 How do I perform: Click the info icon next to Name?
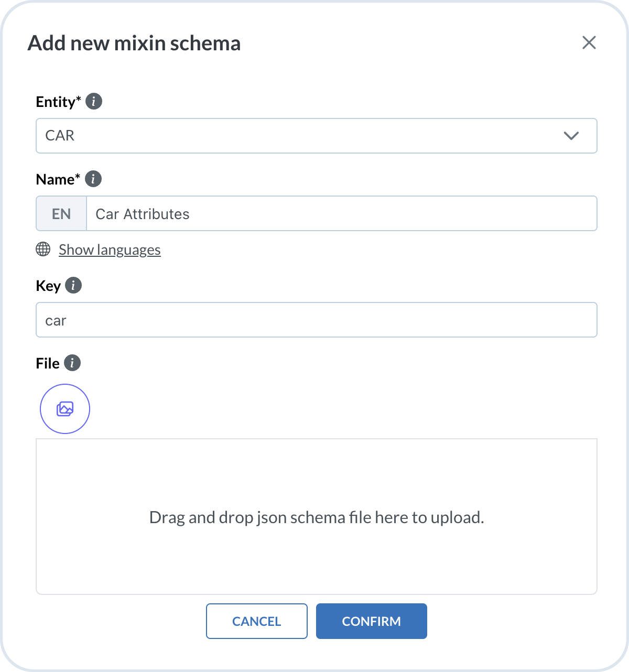[93, 179]
